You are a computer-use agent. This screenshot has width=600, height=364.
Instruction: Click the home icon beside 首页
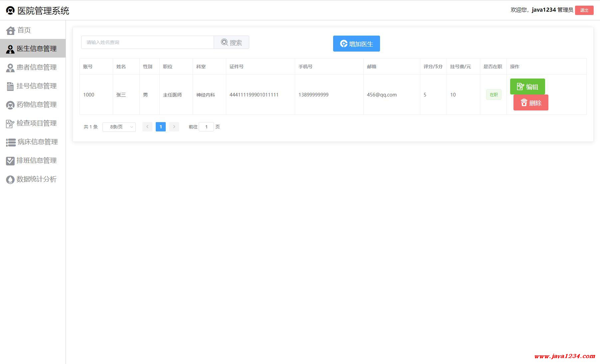coord(10,31)
